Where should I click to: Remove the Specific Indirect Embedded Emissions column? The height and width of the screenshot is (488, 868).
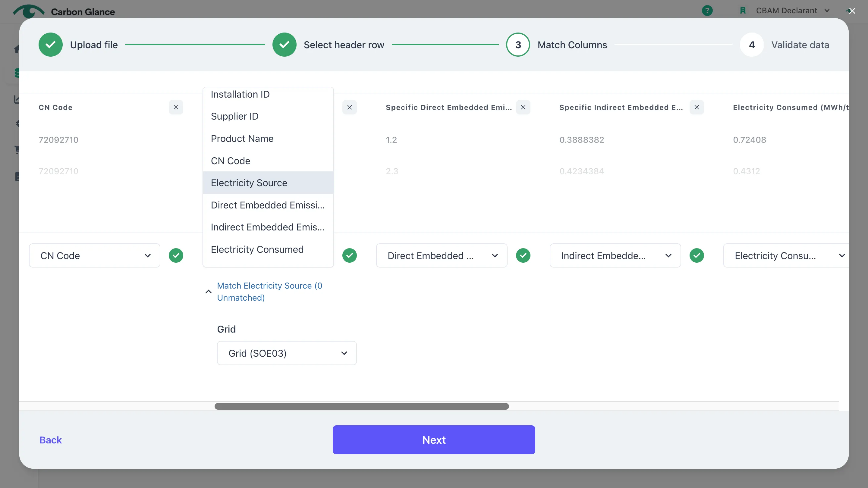697,108
